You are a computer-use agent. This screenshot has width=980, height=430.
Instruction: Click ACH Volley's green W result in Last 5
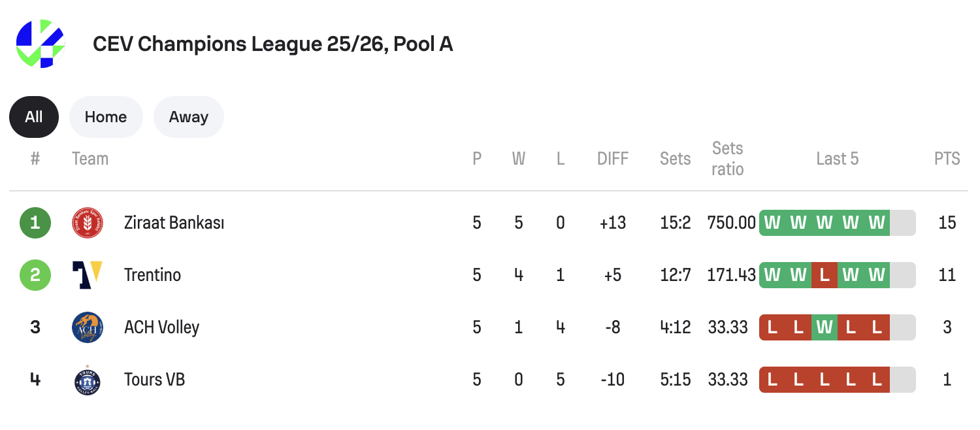coord(825,327)
